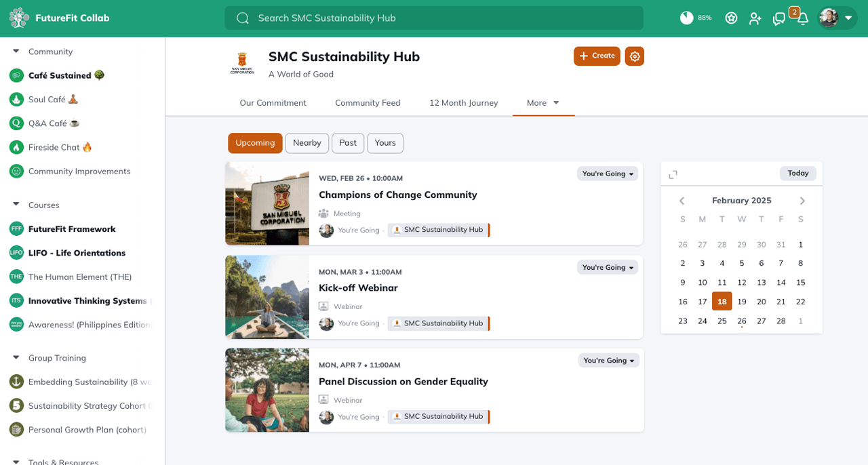
Task: Click the invite member icon
Action: pyautogui.click(x=755, y=18)
